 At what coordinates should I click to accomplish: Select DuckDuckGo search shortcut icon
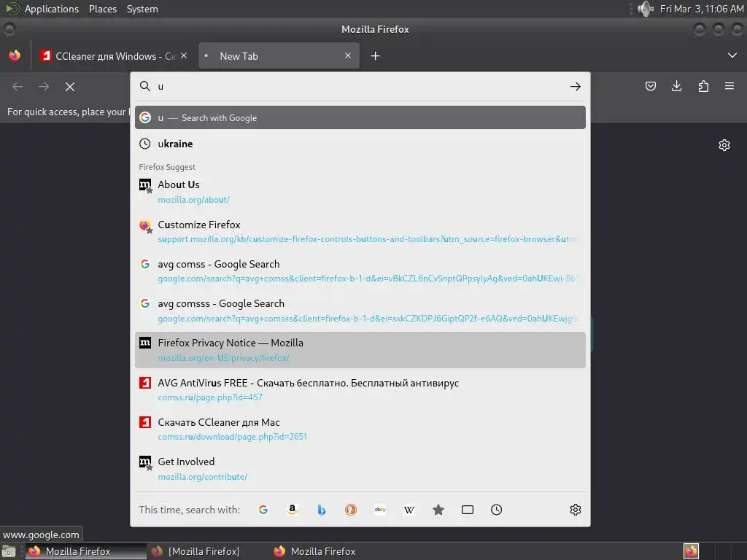351,510
